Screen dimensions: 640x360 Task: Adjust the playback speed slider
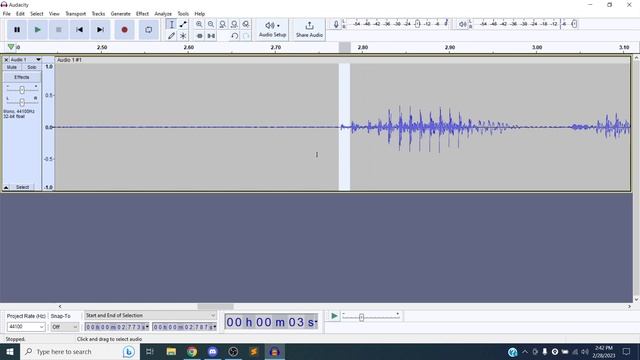pyautogui.click(x=361, y=317)
